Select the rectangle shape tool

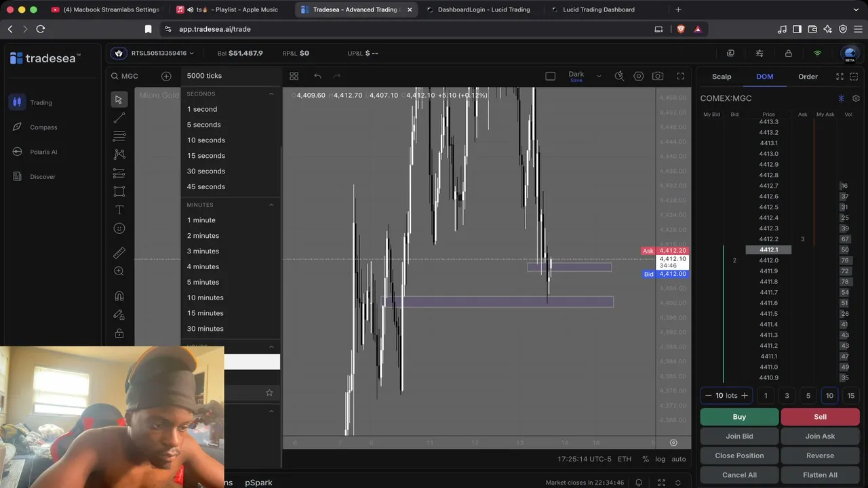(x=119, y=191)
